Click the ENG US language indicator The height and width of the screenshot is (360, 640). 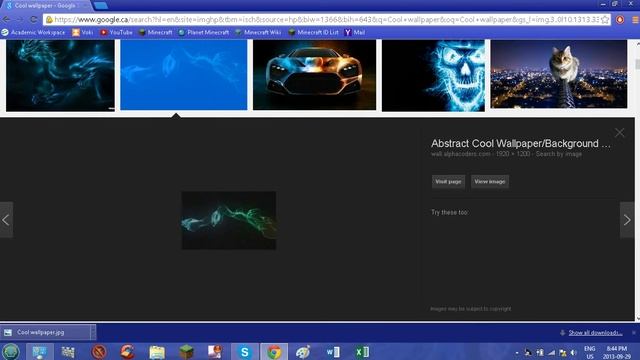pos(590,352)
